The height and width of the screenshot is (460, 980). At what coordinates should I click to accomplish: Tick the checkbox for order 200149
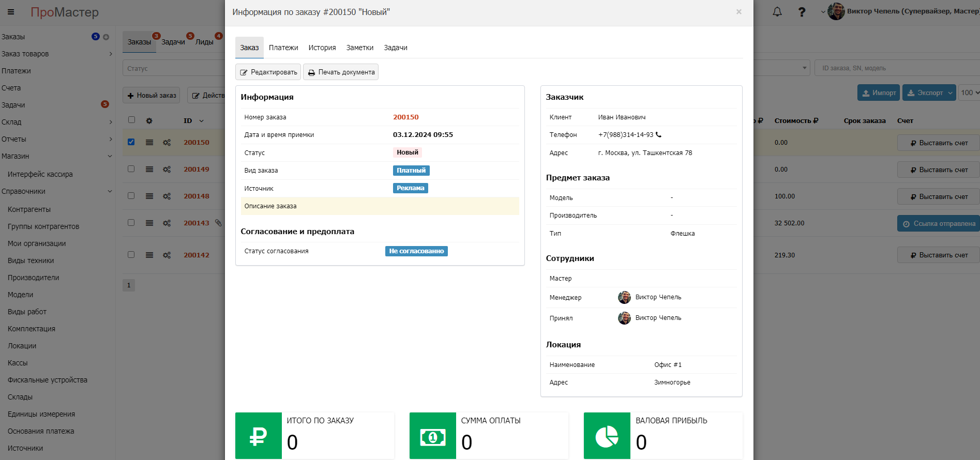coord(131,169)
